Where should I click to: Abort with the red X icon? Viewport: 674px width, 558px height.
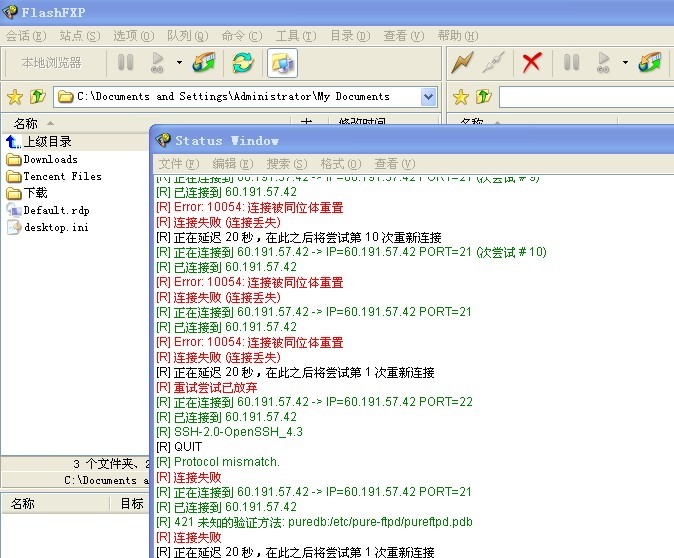(532, 62)
